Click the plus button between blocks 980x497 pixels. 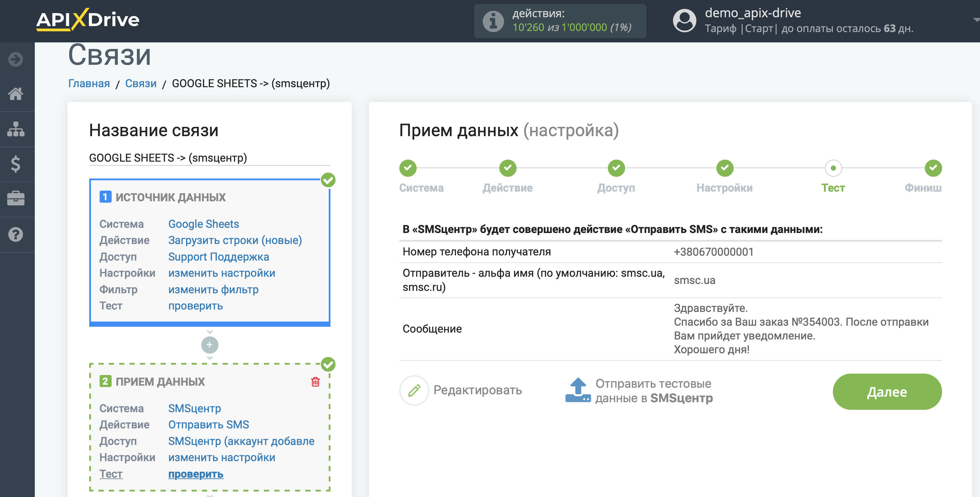210,345
